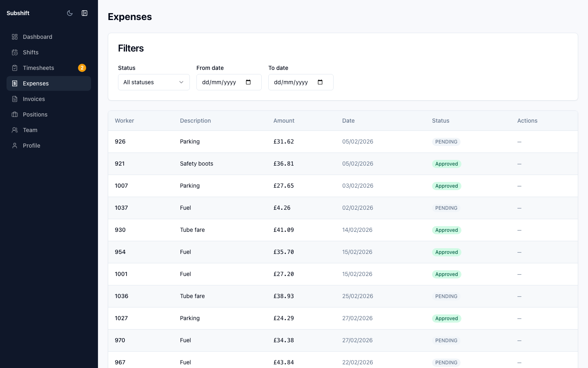Open the All statuses dropdown
This screenshot has height=368, width=588.
click(x=154, y=82)
